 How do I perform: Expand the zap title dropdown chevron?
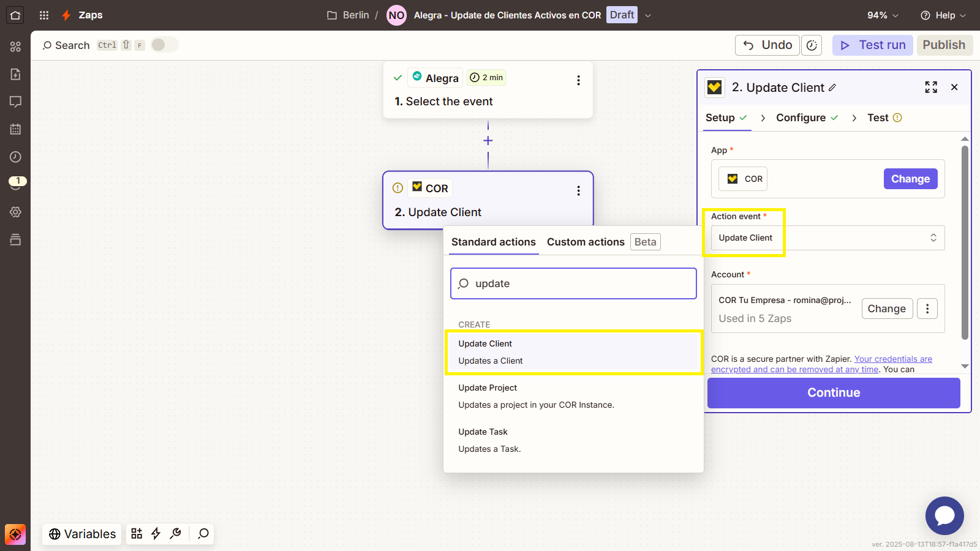[648, 15]
